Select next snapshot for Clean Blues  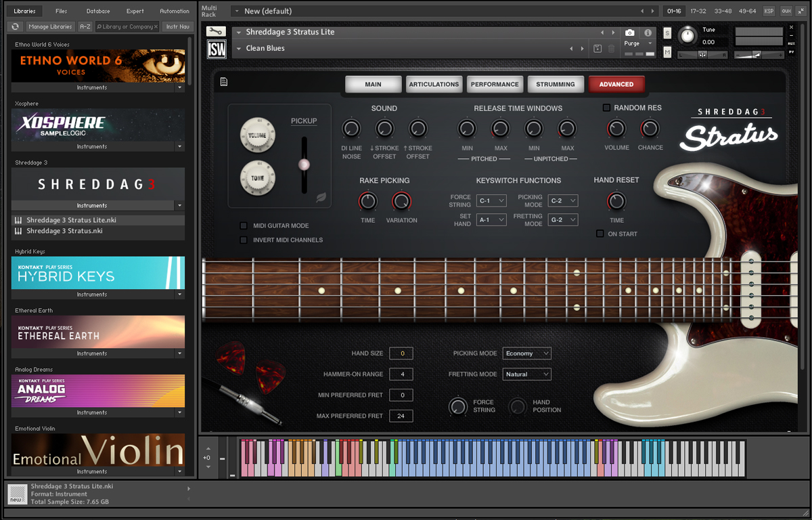[583, 49]
